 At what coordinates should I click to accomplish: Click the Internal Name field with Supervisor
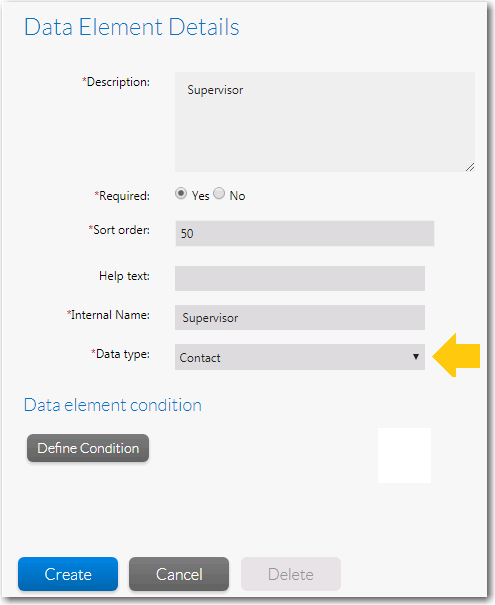(x=300, y=318)
